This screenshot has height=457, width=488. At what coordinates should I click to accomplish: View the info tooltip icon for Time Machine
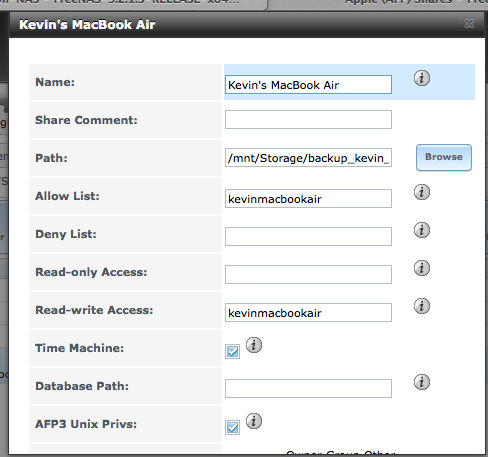[x=254, y=345]
